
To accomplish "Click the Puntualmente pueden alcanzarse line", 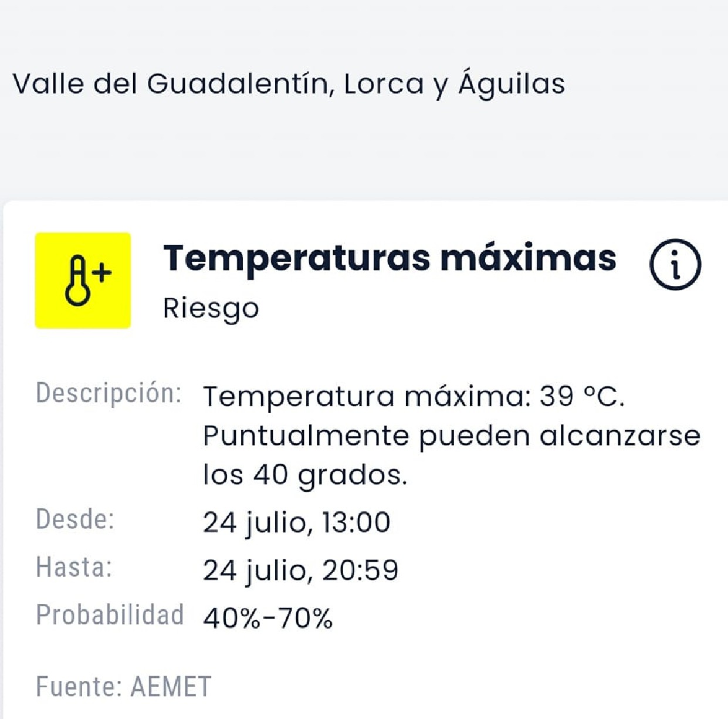I will (451, 436).
